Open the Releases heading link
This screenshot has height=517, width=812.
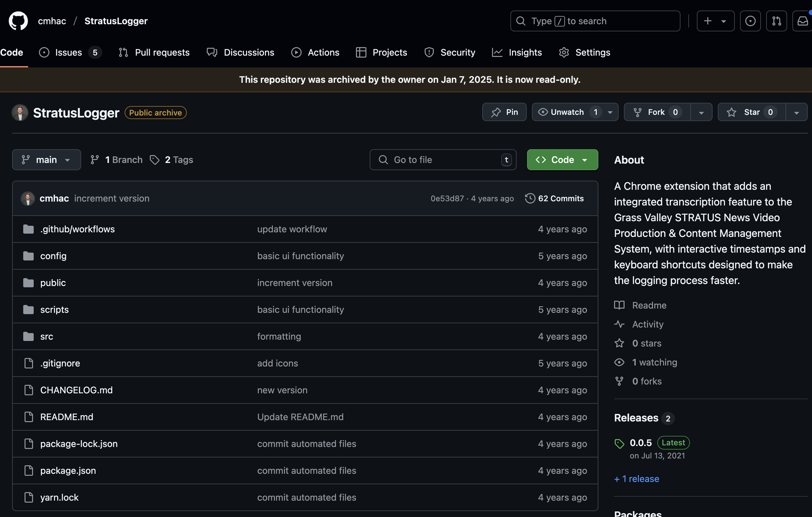[644, 418]
